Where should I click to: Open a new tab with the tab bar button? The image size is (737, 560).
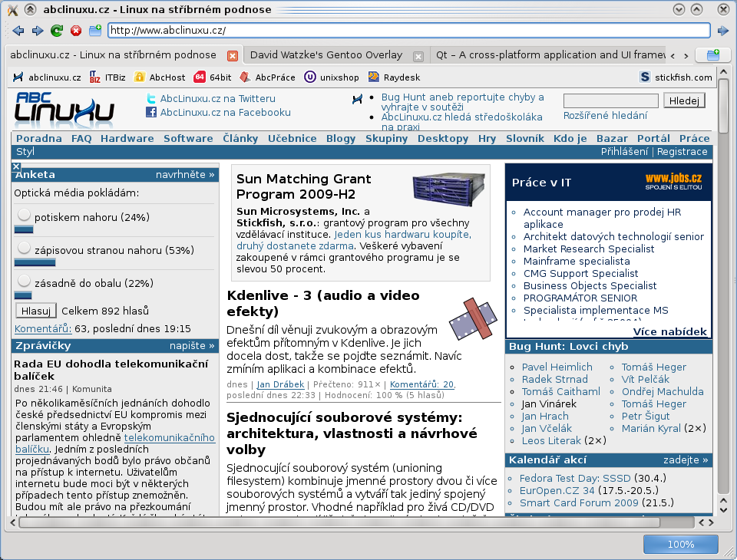click(713, 55)
